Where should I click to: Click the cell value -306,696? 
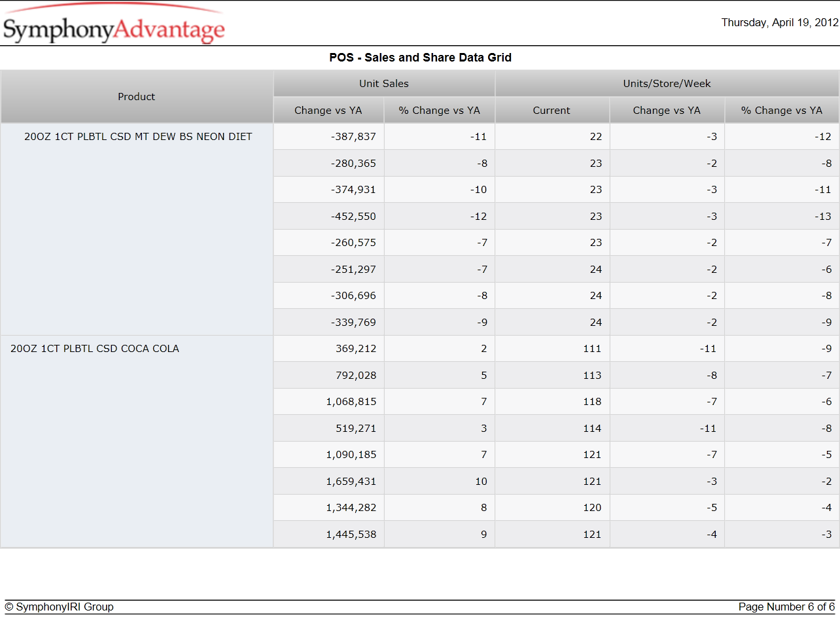pyautogui.click(x=354, y=296)
